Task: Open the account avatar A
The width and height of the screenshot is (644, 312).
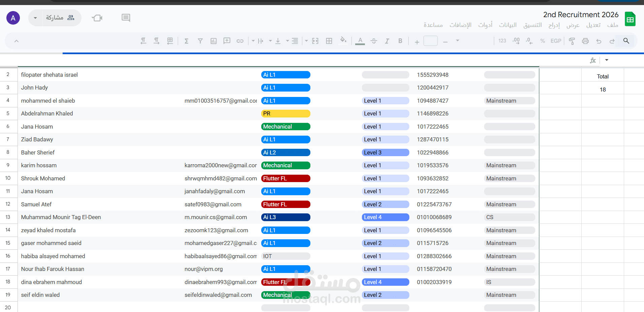Action: point(13,18)
